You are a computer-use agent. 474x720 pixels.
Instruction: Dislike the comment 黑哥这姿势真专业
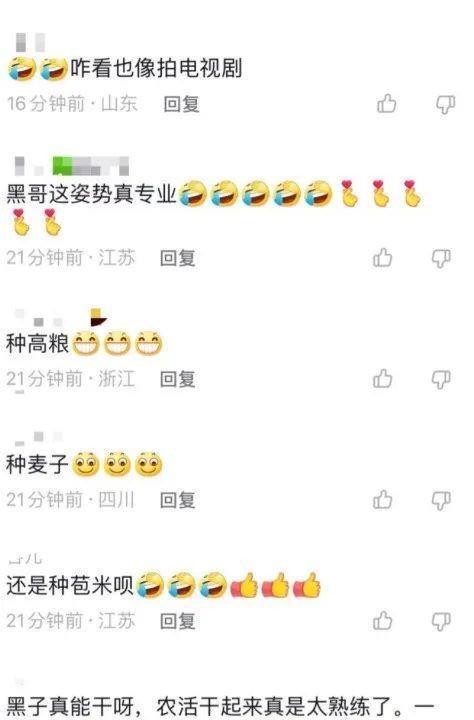pos(441,259)
